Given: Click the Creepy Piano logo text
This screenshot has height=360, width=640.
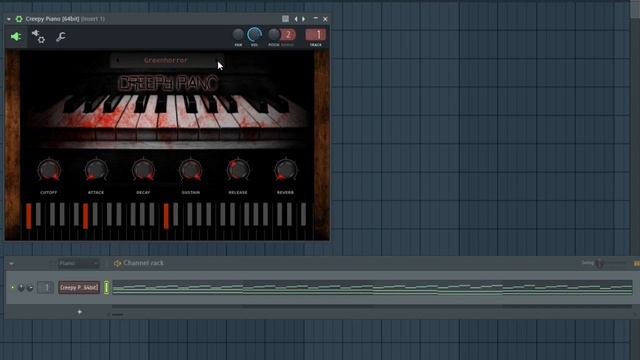Looking at the screenshot, I should pos(168,83).
